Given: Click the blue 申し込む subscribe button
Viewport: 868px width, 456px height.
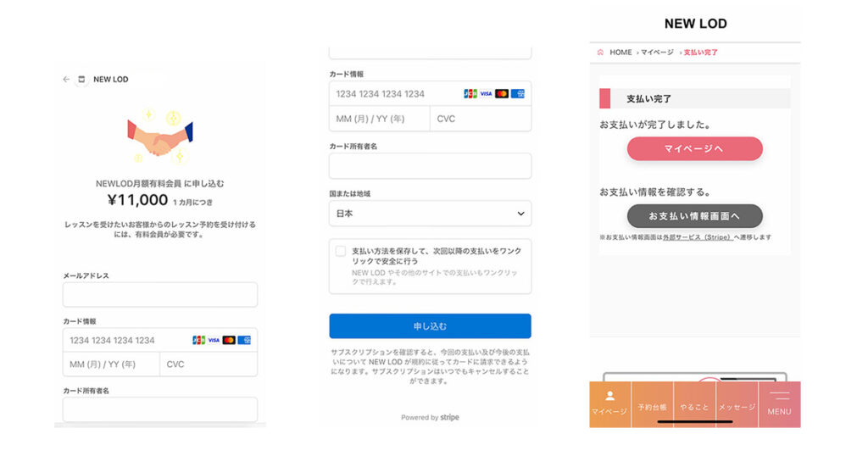Looking at the screenshot, I should (430, 326).
